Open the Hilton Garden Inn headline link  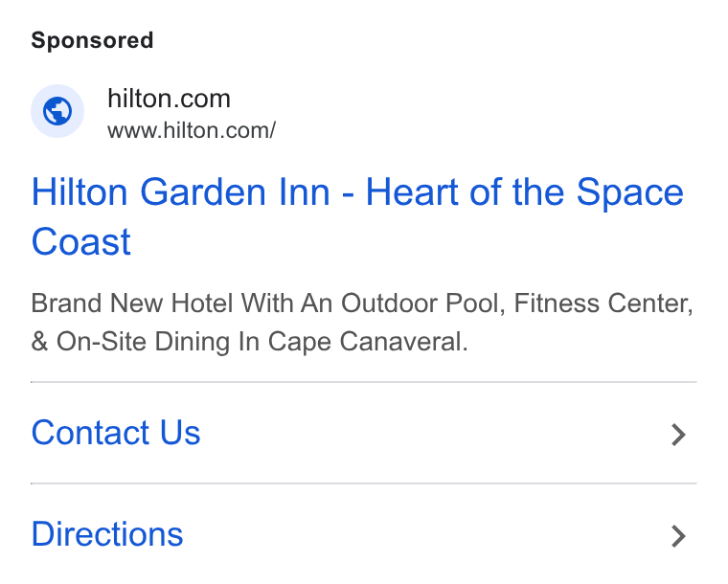[x=357, y=216]
